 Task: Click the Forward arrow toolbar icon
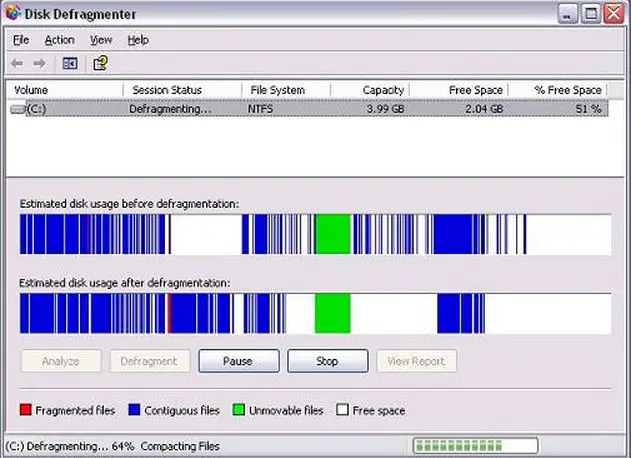point(39,63)
